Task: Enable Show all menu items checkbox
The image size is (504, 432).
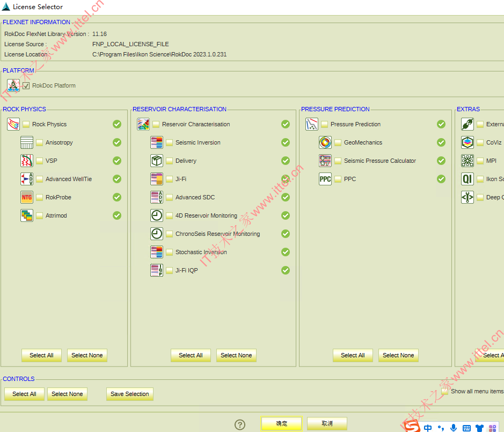Action: click(x=445, y=392)
